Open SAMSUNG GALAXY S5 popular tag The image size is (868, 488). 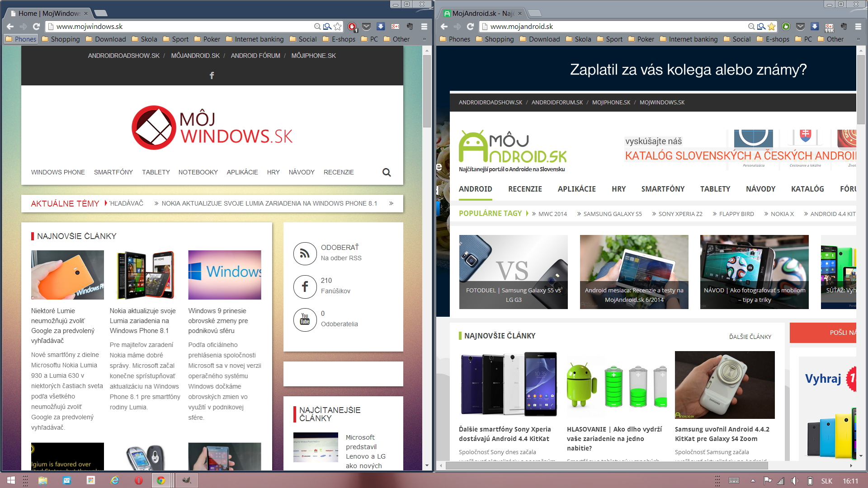point(612,214)
